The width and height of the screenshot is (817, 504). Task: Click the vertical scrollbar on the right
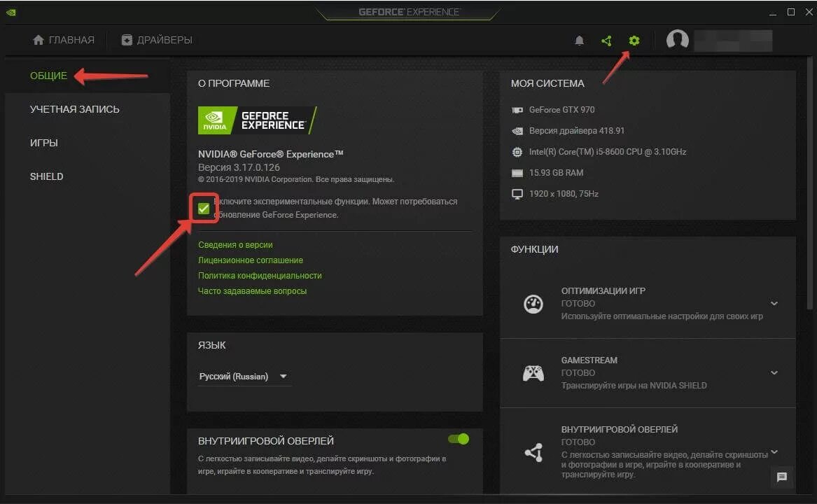(x=809, y=183)
